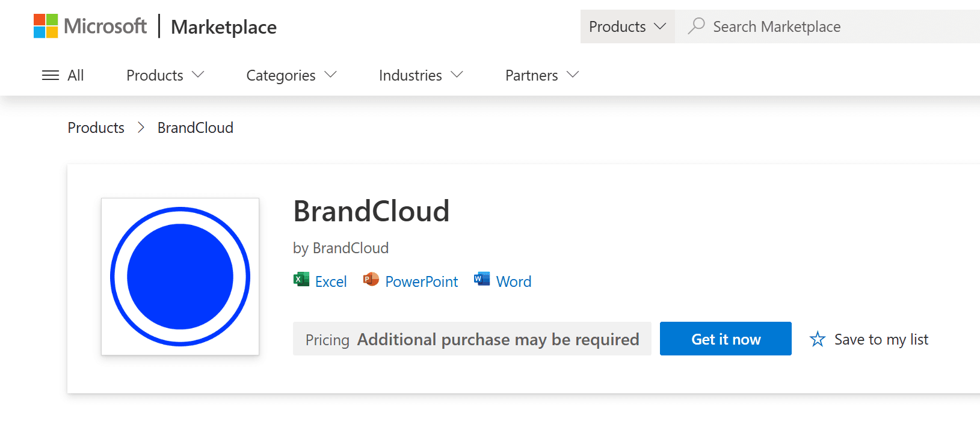
Task: Expand the Categories menu
Action: [x=292, y=75]
